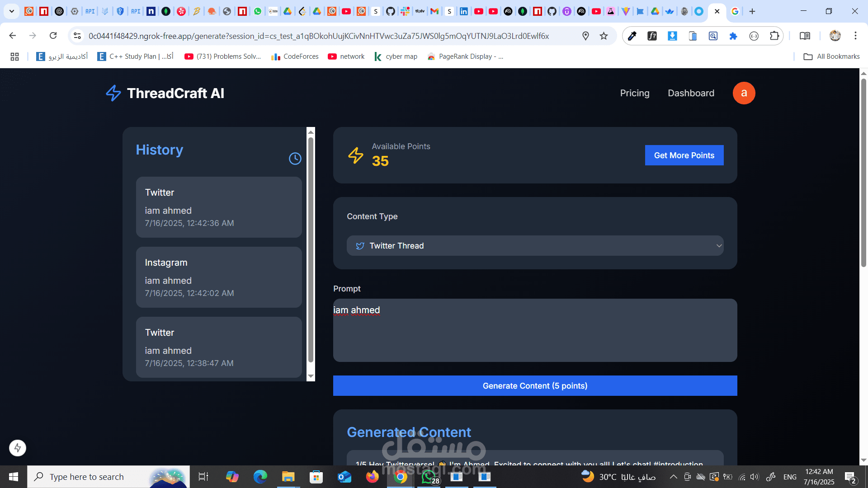Image resolution: width=868 pixels, height=488 pixels.
Task: Open the C++ Study Plan bookmark
Action: pos(135,56)
